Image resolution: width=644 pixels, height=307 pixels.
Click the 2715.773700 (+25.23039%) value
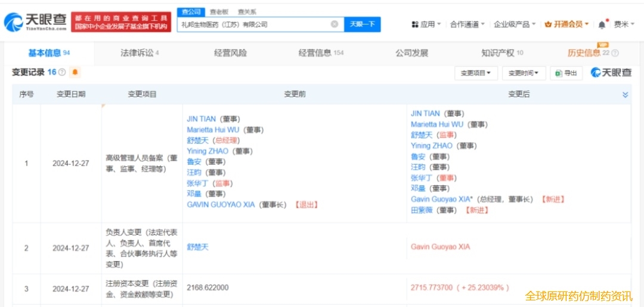point(460,288)
